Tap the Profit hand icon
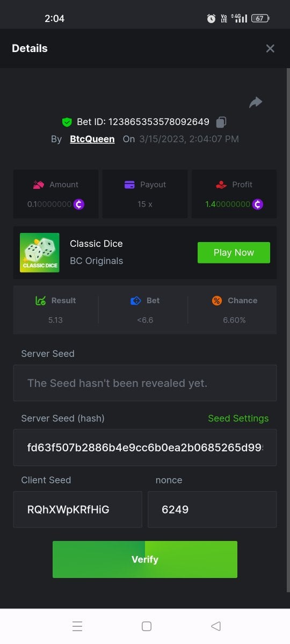 pyautogui.click(x=221, y=185)
